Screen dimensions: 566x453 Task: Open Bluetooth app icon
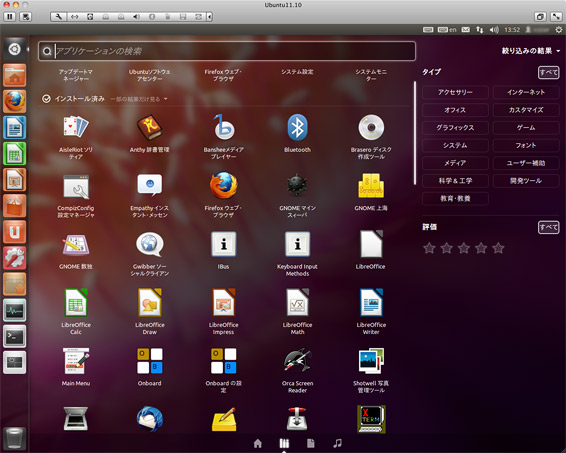[x=297, y=127]
